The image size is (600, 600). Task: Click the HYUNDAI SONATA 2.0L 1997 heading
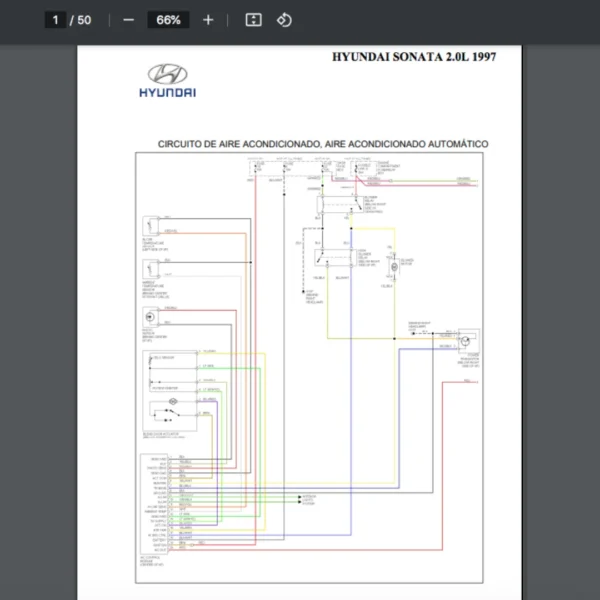413,57
